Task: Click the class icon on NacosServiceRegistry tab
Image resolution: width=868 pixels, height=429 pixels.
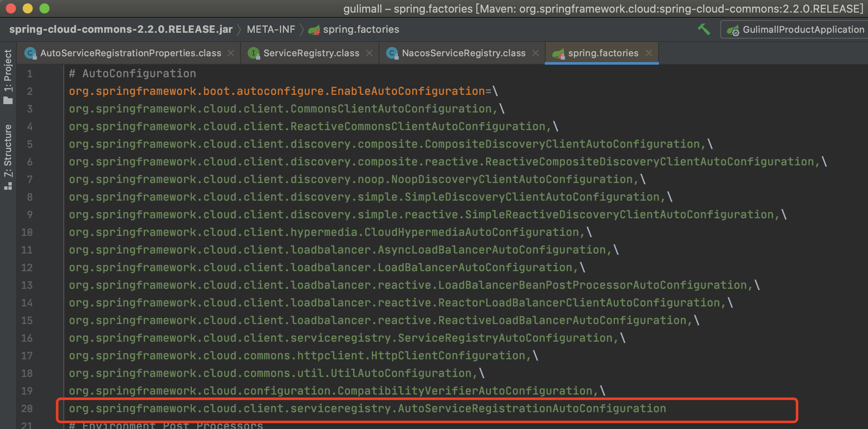Action: pyautogui.click(x=392, y=53)
